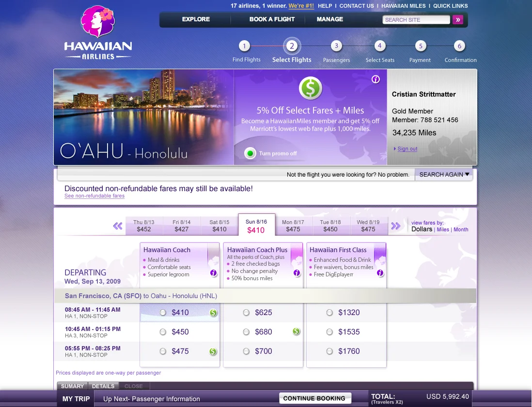
Task: Select $450 Coach fare radio button
Action: point(163,332)
